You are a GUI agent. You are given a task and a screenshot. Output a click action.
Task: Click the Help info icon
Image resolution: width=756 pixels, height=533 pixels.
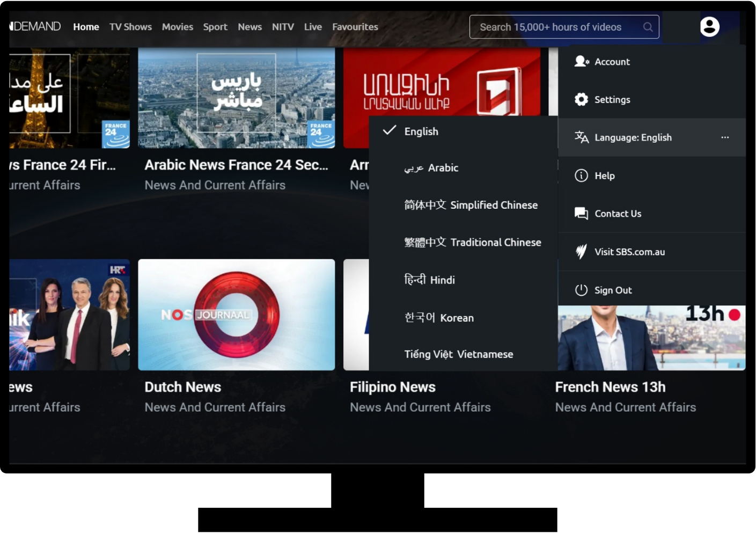581,176
